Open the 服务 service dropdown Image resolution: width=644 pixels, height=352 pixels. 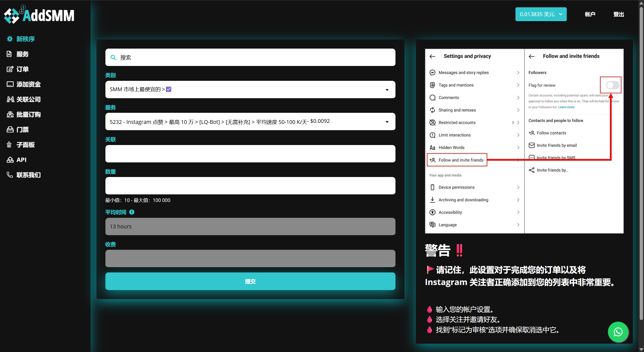[250, 122]
